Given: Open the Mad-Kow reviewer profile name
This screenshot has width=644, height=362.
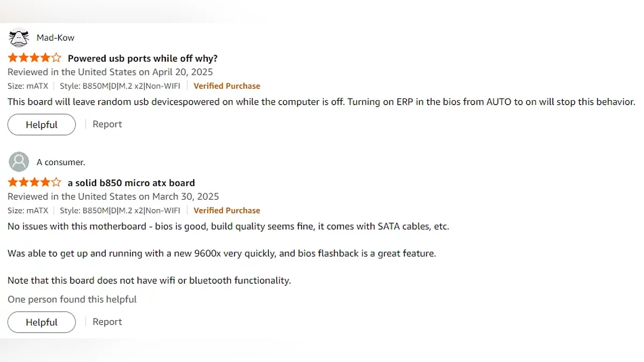Looking at the screenshot, I should pyautogui.click(x=55, y=38).
